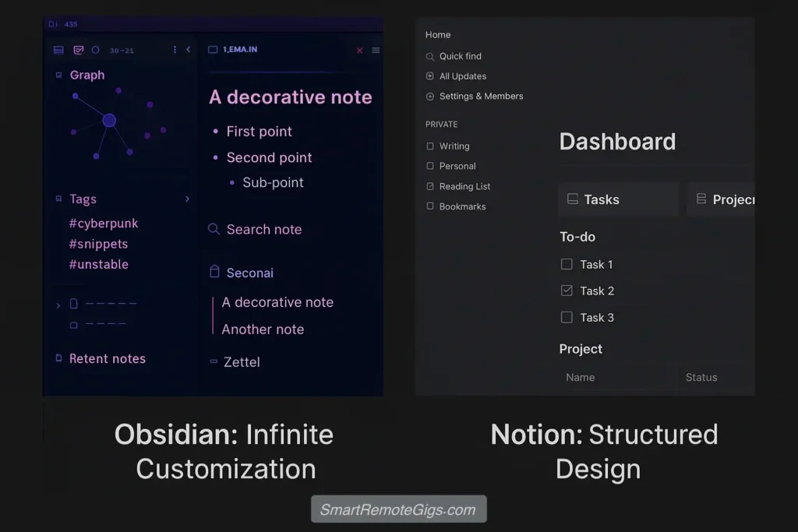The width and height of the screenshot is (798, 532).
Task: Click the PRIVATE section label
Action: [x=441, y=124]
